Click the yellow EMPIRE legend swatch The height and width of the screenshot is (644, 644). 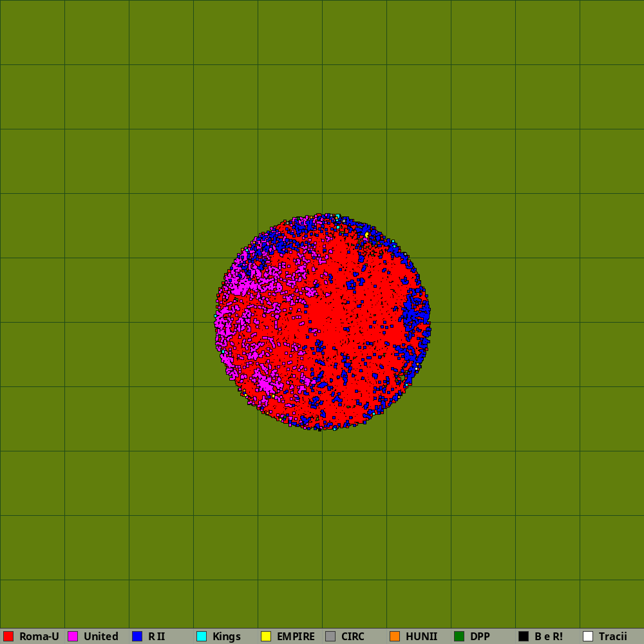coord(266,636)
